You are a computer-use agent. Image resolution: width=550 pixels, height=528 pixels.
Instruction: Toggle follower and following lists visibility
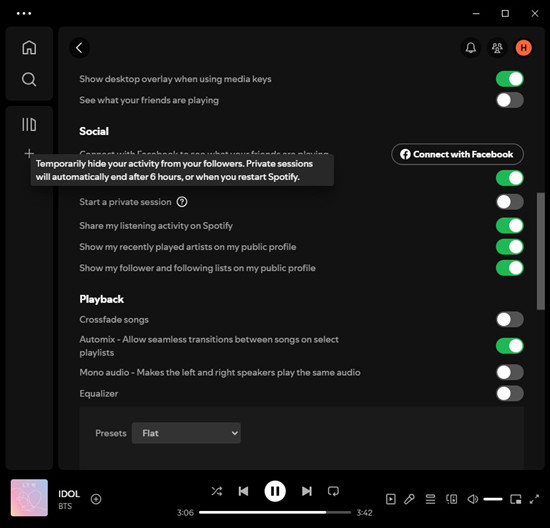tap(510, 268)
